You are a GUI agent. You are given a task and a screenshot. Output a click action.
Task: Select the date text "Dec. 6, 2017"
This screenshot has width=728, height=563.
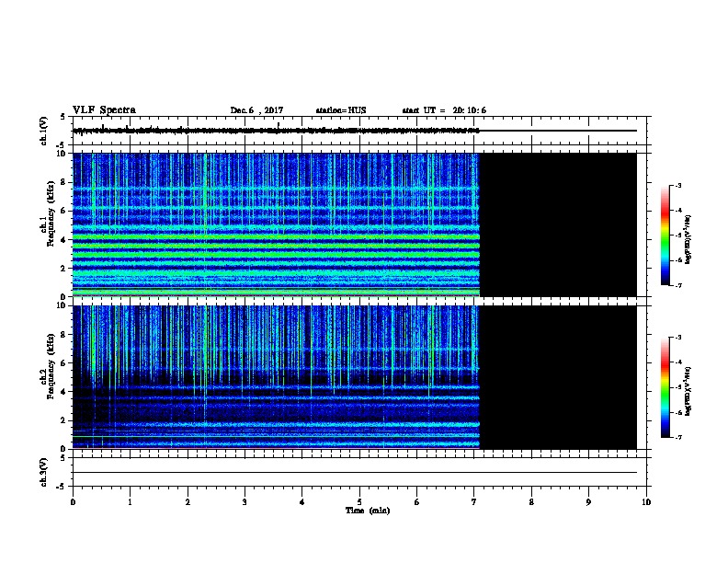click(x=256, y=110)
